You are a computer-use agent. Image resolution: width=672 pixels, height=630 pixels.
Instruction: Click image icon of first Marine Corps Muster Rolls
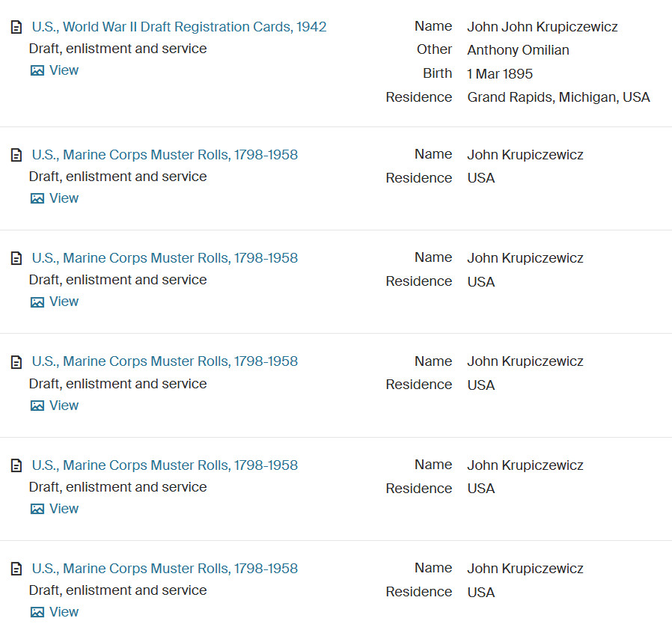pyautogui.click(x=37, y=199)
